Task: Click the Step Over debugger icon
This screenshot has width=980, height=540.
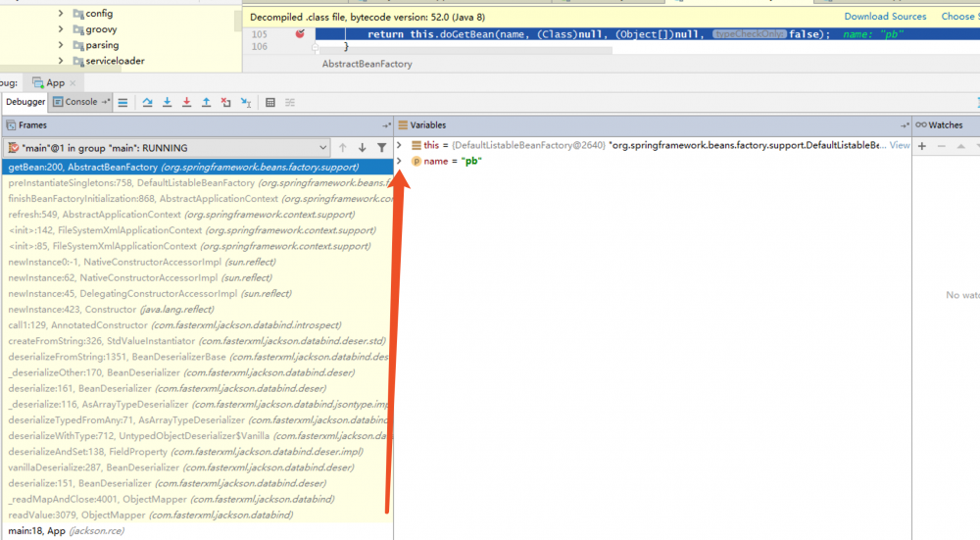Action: coord(148,103)
